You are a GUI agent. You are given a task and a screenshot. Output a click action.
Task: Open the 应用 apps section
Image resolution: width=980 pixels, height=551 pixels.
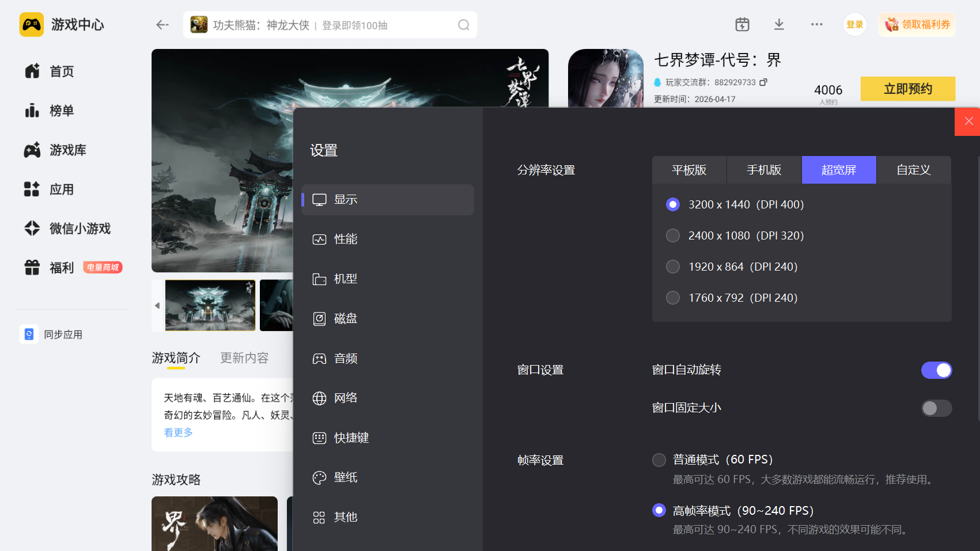coord(50,189)
